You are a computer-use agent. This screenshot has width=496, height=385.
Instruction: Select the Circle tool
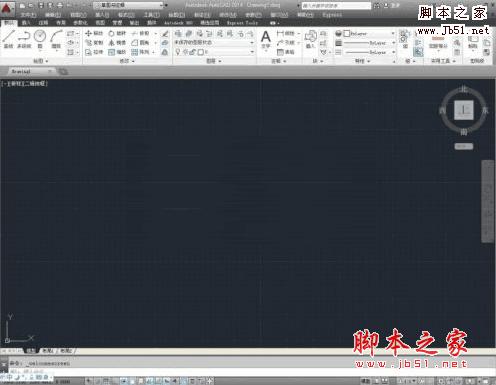click(40, 39)
